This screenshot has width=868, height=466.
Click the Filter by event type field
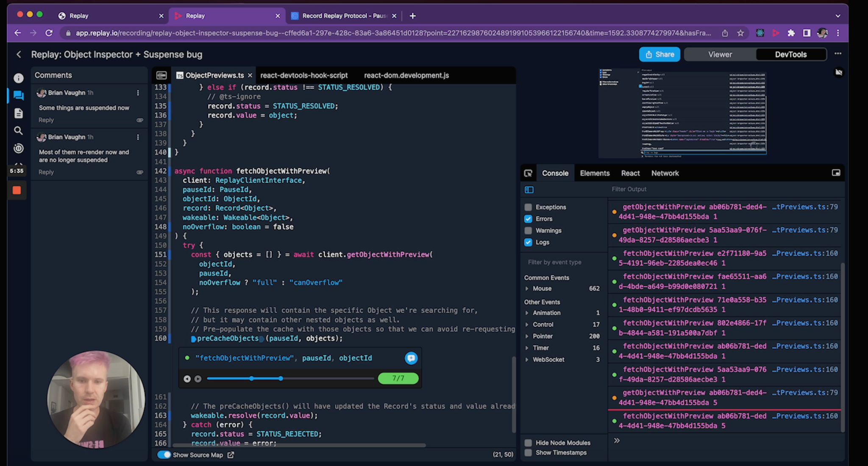(564, 262)
